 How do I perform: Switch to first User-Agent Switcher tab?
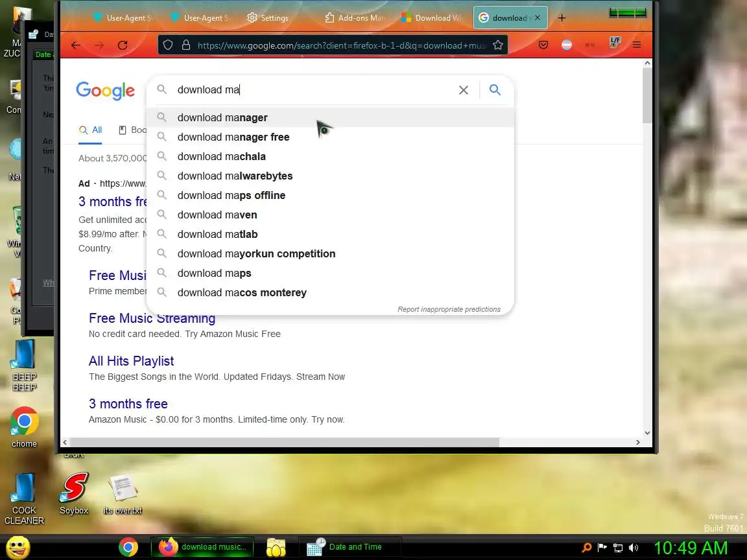[123, 18]
